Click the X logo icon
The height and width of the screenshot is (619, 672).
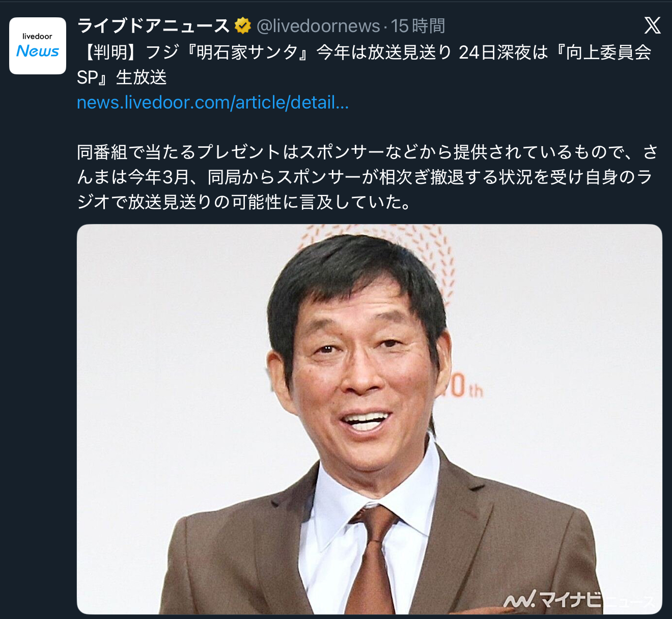652,25
